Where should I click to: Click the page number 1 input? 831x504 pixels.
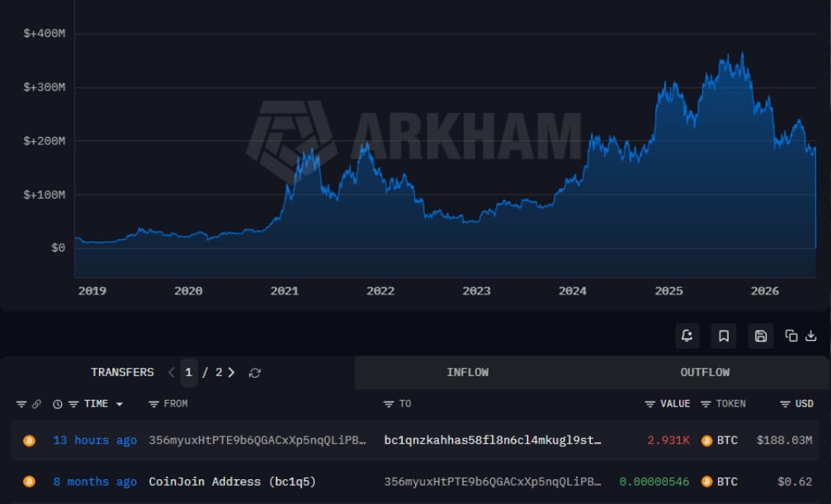point(189,372)
